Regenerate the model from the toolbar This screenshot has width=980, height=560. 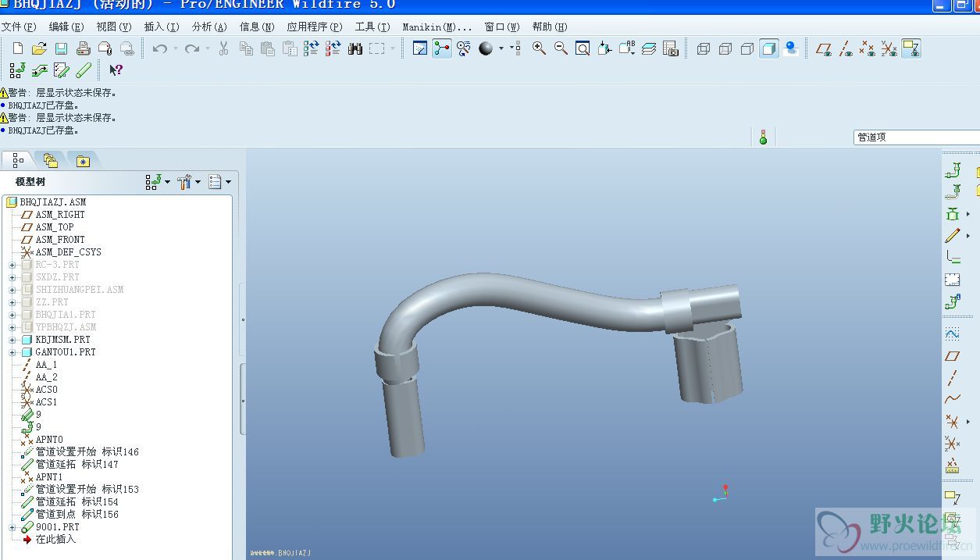coord(311,48)
